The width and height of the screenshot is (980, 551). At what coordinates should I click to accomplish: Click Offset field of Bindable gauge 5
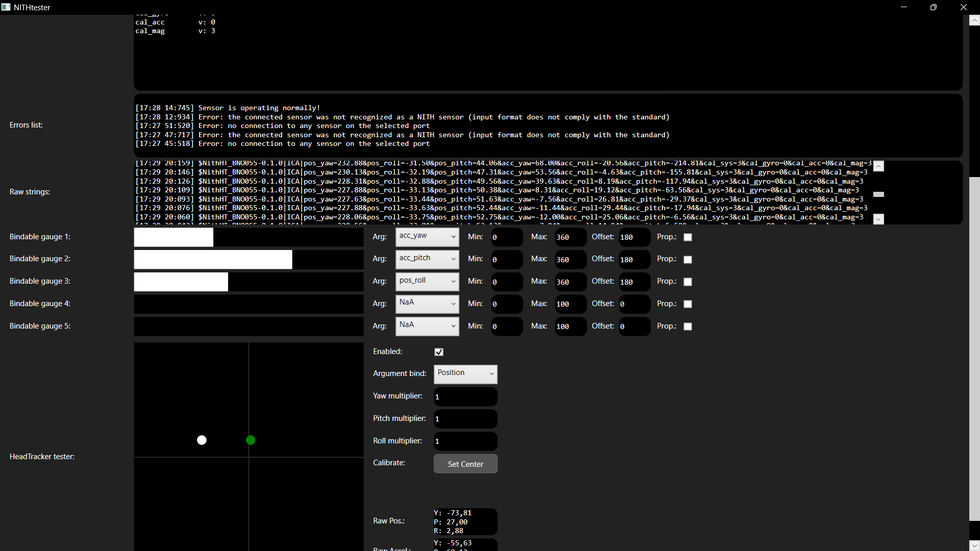(x=634, y=327)
